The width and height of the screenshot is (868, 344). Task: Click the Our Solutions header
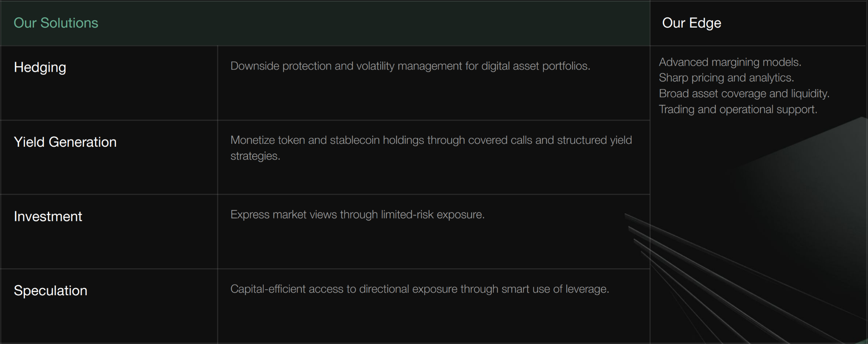[x=56, y=23]
